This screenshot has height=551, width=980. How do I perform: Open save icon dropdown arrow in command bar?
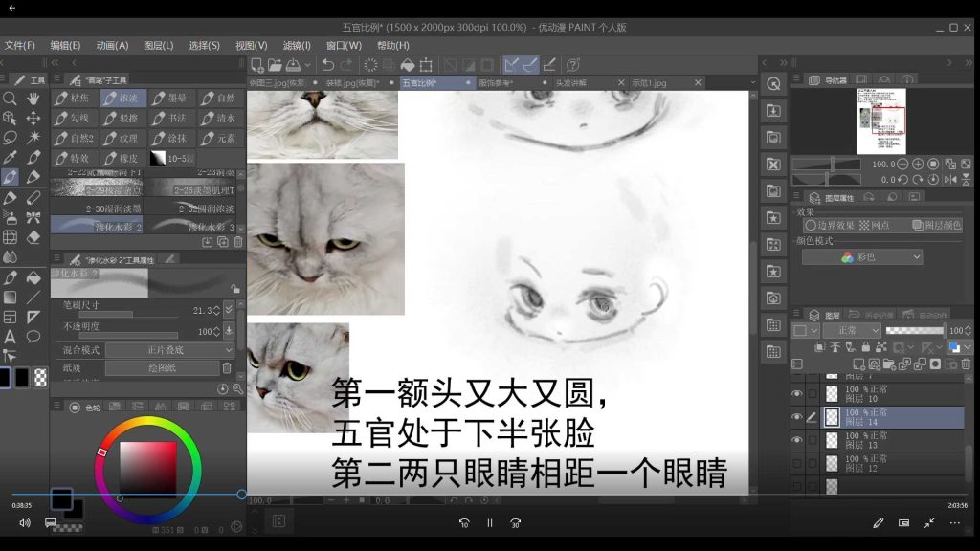point(307,65)
